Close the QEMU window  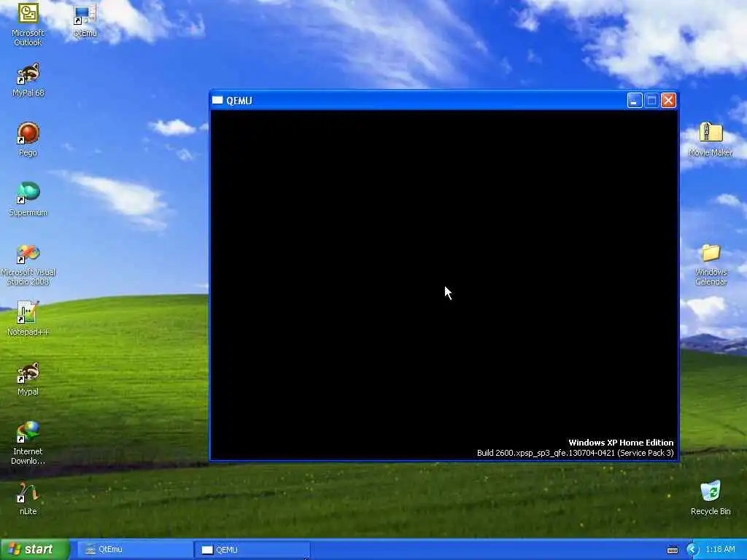coord(668,101)
